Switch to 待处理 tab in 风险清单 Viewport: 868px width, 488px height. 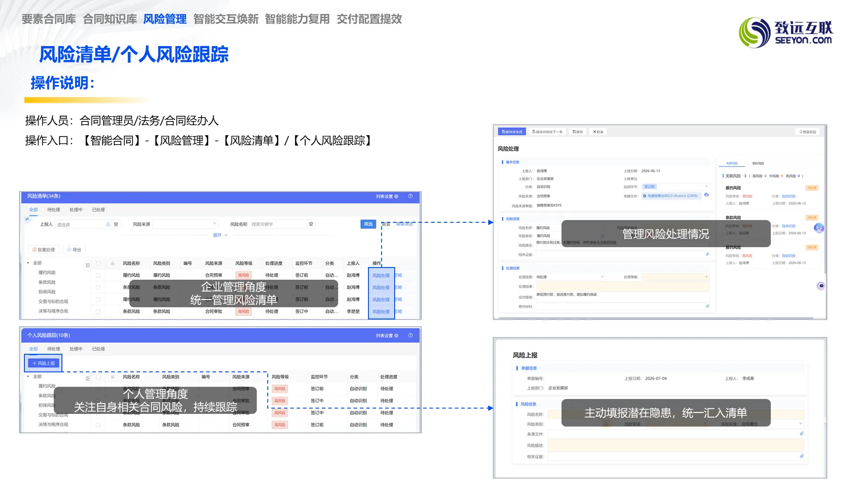tap(53, 210)
